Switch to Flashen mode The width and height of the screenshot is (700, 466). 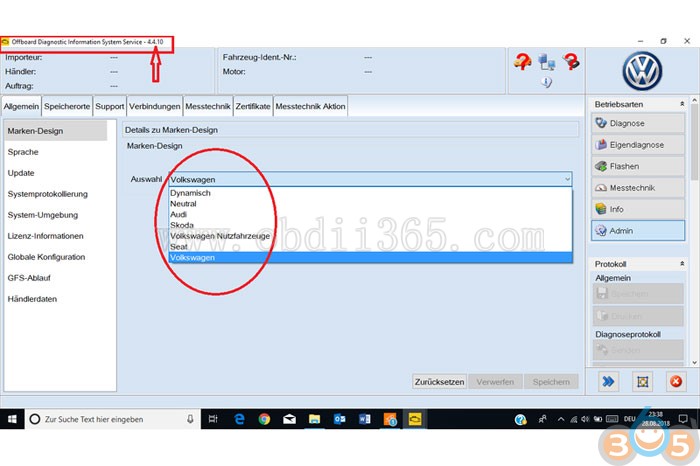[x=638, y=166]
